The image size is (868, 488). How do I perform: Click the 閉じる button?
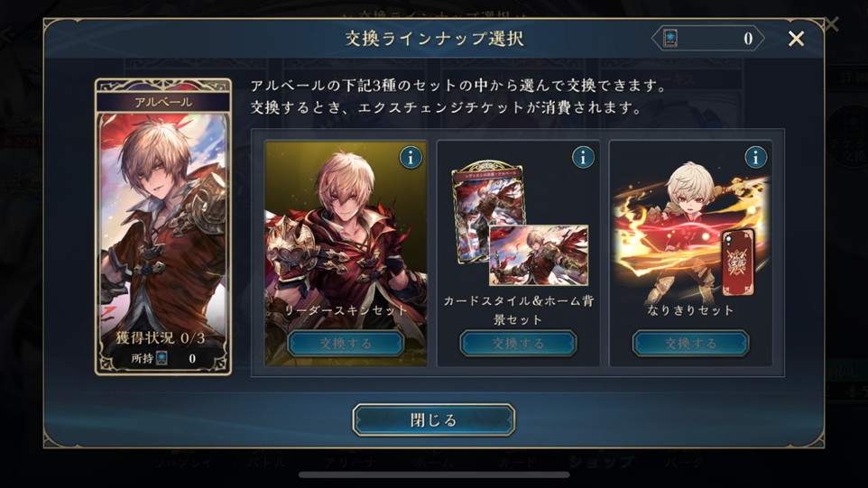coord(433,420)
